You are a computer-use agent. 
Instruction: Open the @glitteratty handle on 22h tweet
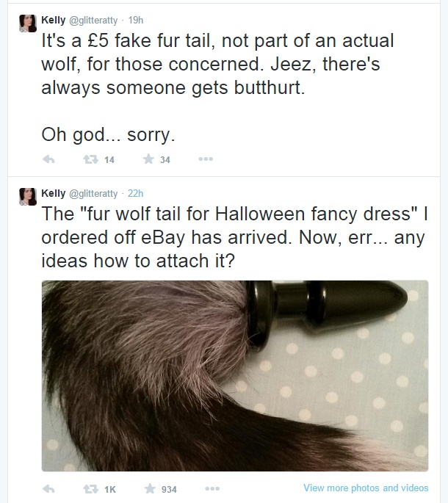tap(93, 193)
